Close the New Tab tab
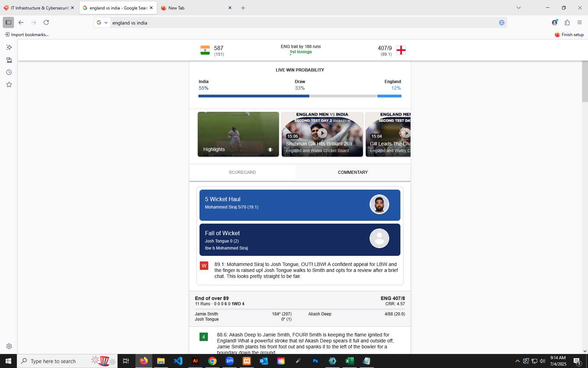588x368 pixels. pos(230,8)
